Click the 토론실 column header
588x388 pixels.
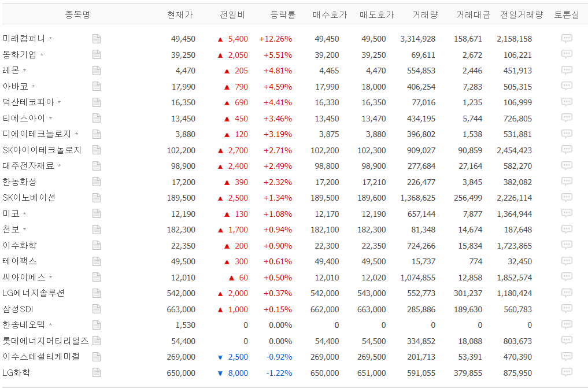tap(567, 14)
